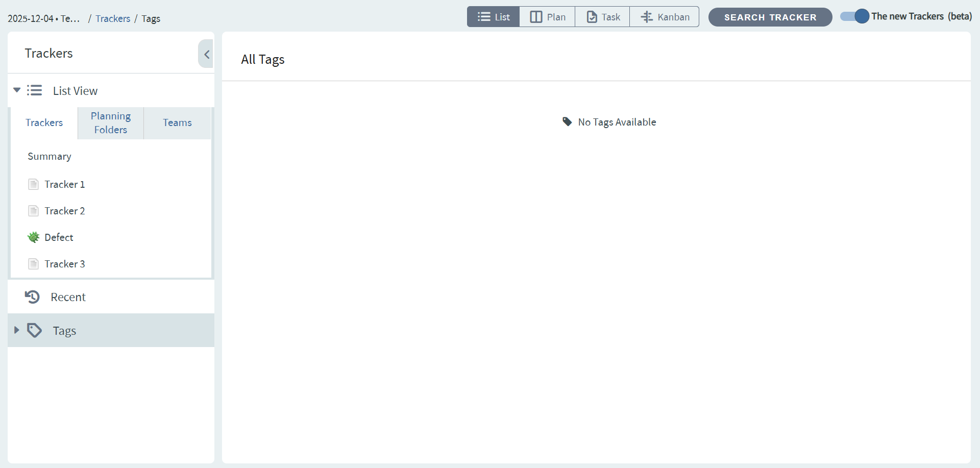Collapse the Trackers sidebar panel
This screenshot has width=980, height=468.
(x=206, y=54)
